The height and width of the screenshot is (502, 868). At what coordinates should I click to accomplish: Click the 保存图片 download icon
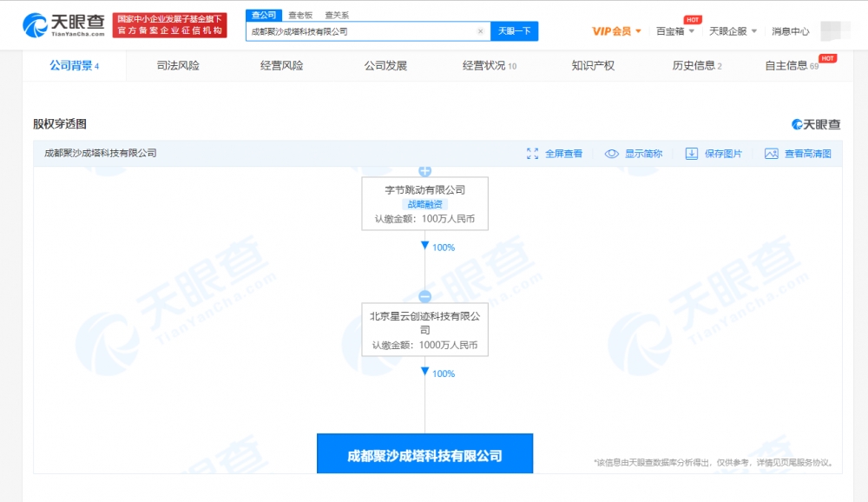[692, 154]
